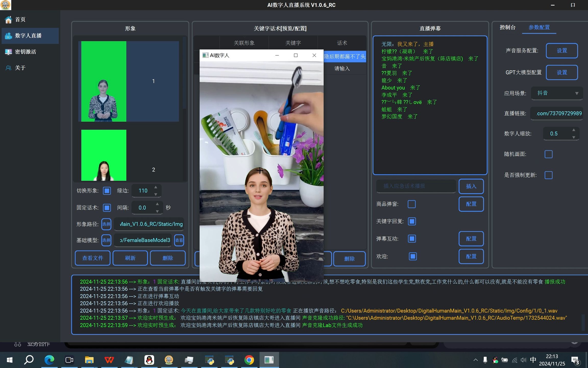Toggle the 是否强制更新 checkbox
Screen dimensions: 588x368
point(548,175)
